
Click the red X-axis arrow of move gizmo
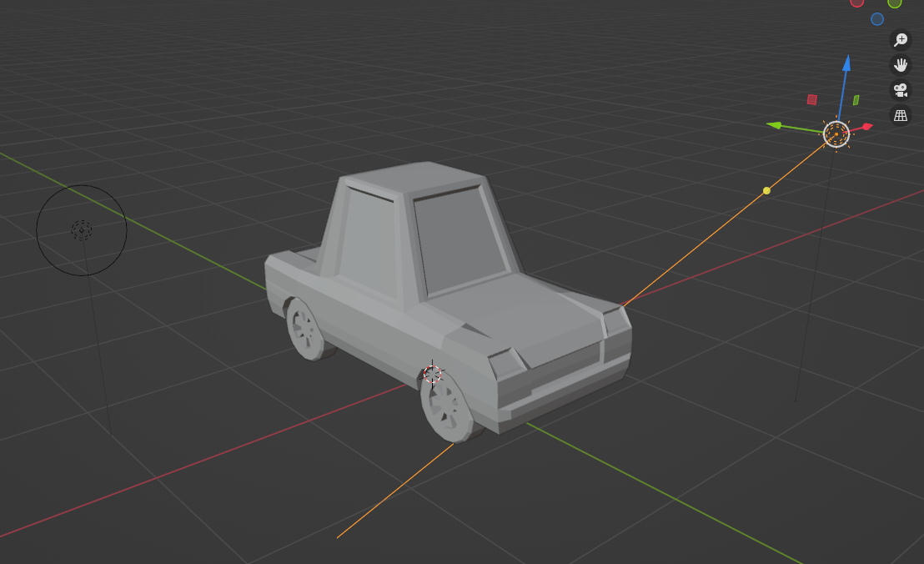(866, 127)
